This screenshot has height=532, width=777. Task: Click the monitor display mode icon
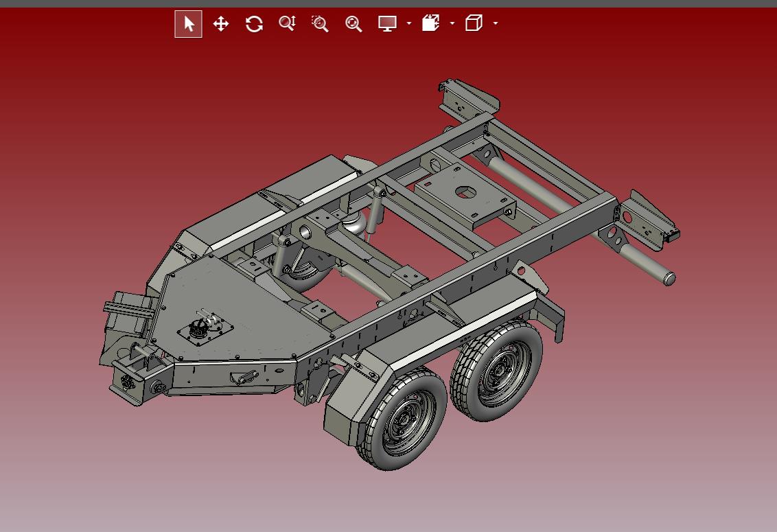[387, 23]
